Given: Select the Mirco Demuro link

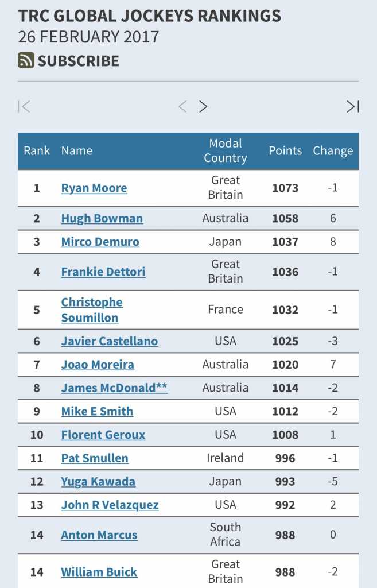Looking at the screenshot, I should (100, 242).
